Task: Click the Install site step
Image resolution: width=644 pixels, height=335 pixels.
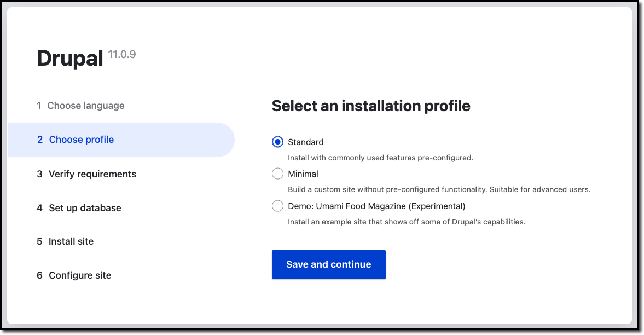Action: (72, 241)
